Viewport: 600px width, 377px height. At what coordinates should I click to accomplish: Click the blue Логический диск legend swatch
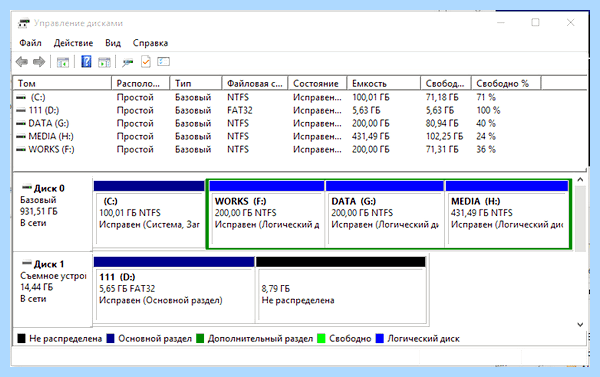click(380, 338)
